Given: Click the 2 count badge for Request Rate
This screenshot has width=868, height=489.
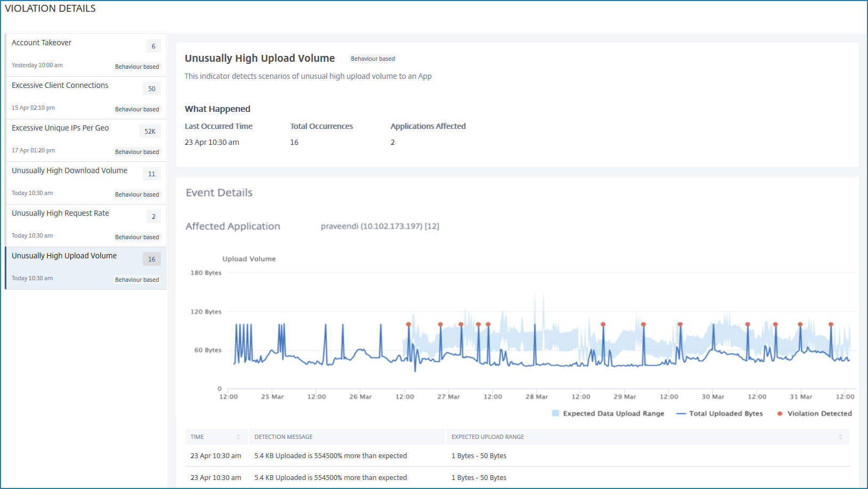Looking at the screenshot, I should pyautogui.click(x=153, y=217).
